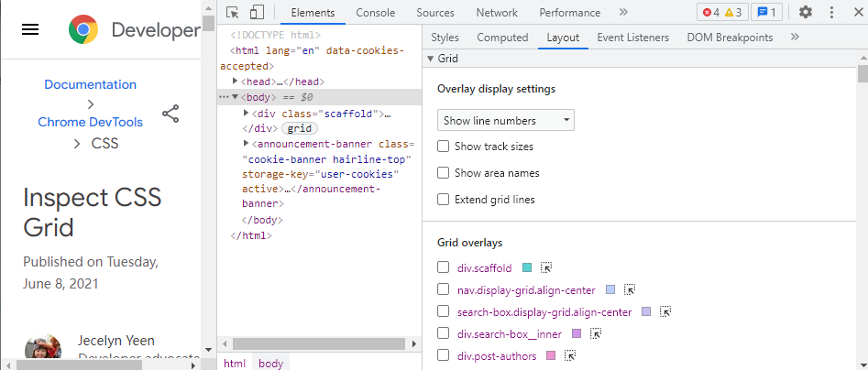Collapse the Grid section
The width and height of the screenshot is (868, 370).
point(431,59)
